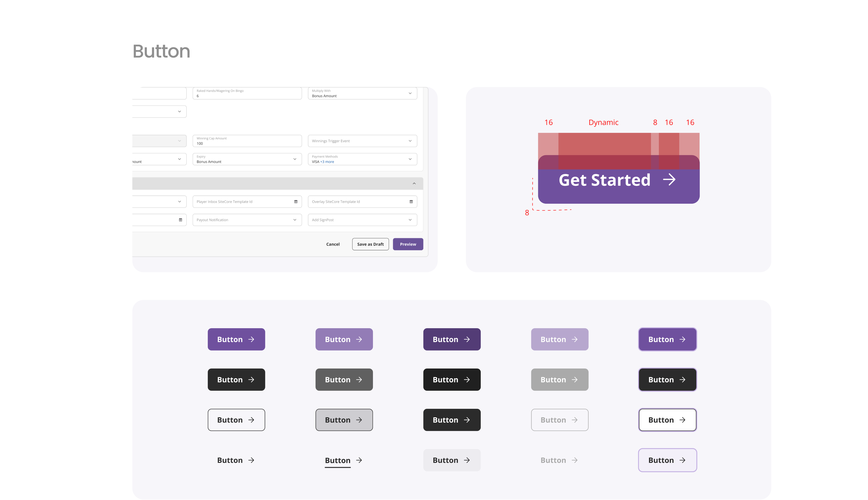Click the Cancel button
Screen dimensions: 868x500
[333, 244]
